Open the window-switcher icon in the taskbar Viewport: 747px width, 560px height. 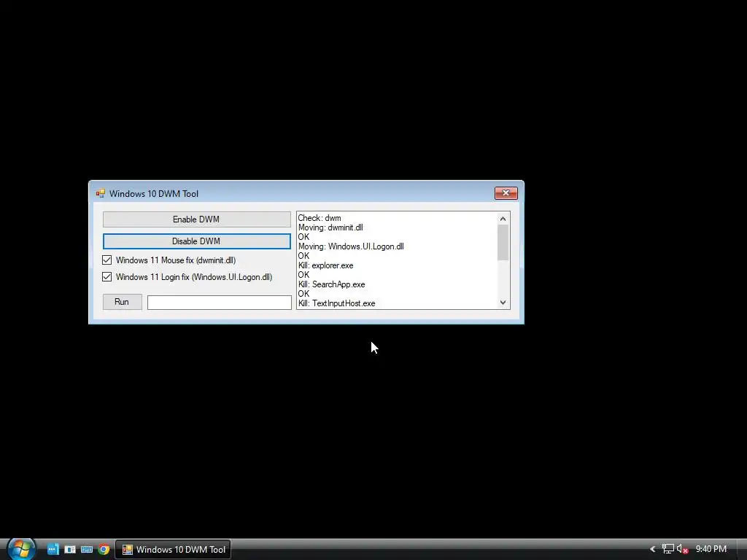70,550
